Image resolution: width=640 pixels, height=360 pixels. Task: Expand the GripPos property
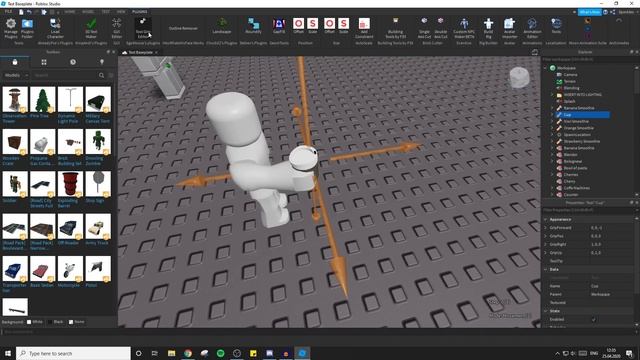click(546, 236)
